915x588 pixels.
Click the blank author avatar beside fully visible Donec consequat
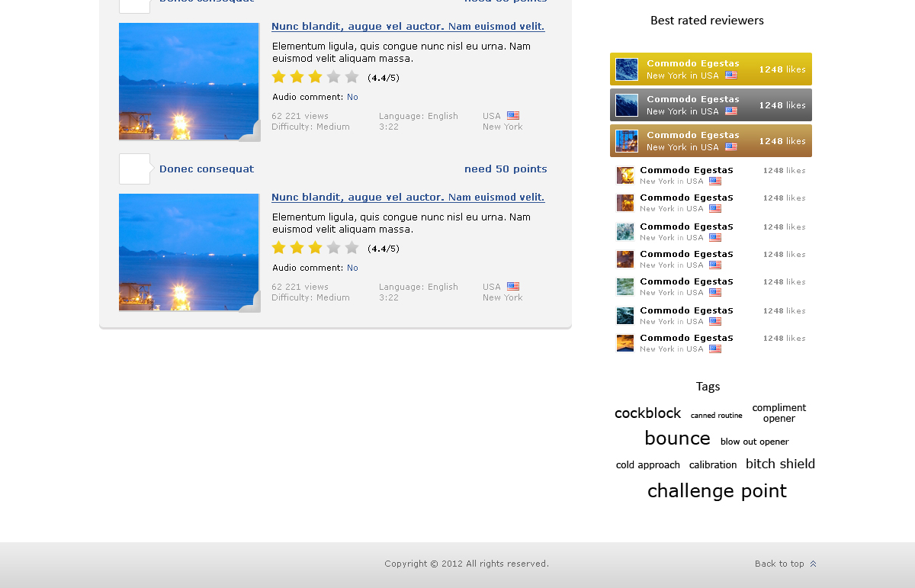tap(135, 169)
